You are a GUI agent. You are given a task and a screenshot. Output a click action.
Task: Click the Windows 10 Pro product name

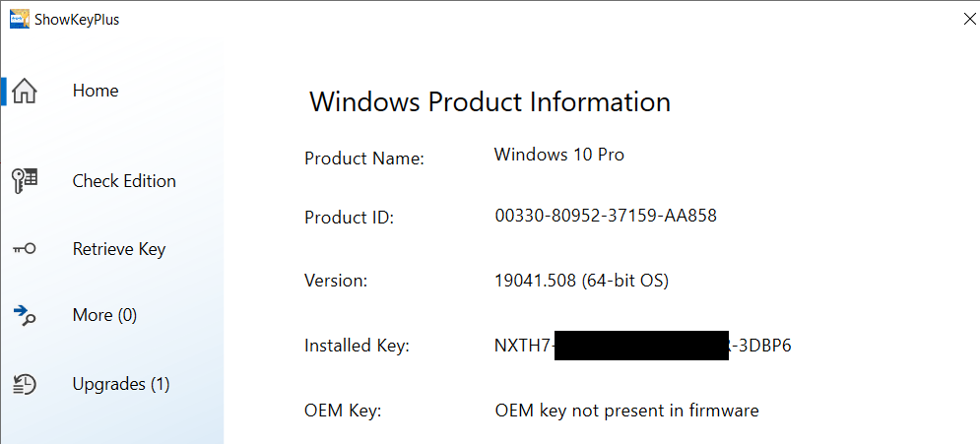tap(558, 155)
